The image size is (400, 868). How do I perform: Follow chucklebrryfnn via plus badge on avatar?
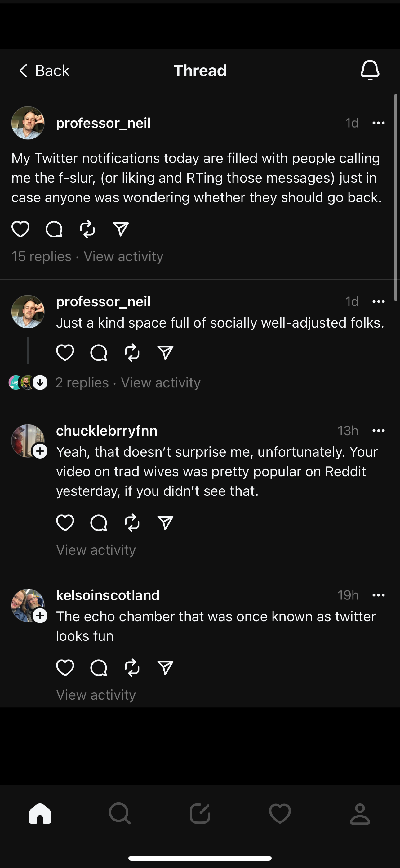click(40, 451)
